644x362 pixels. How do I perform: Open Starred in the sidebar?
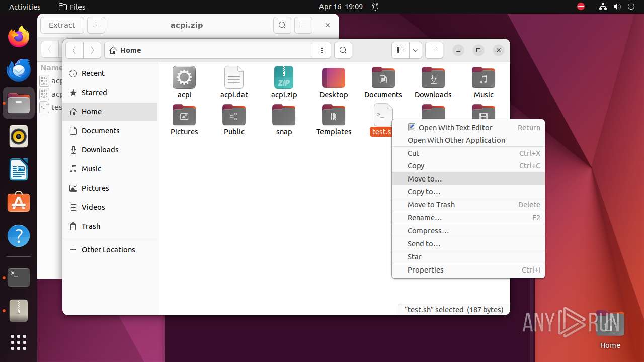(110, 93)
